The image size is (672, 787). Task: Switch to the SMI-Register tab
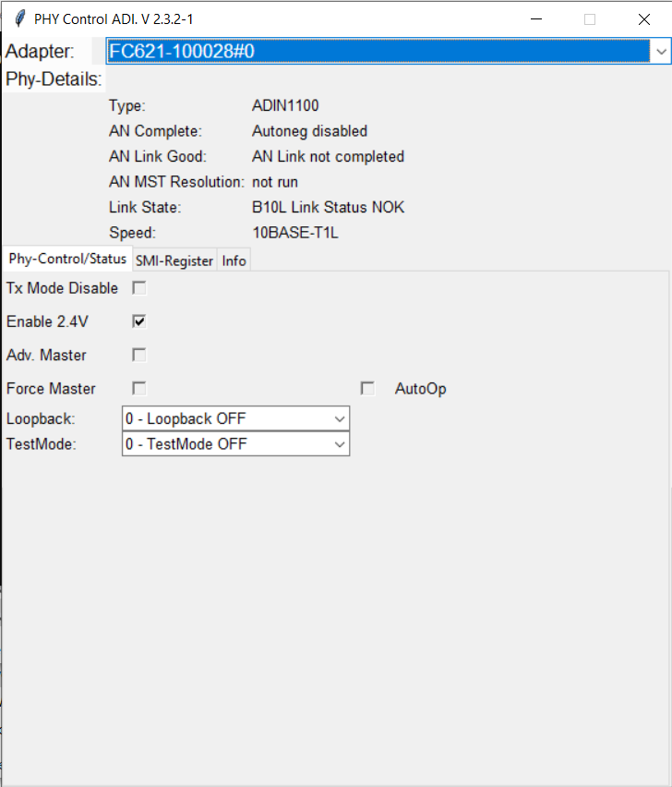(174, 261)
